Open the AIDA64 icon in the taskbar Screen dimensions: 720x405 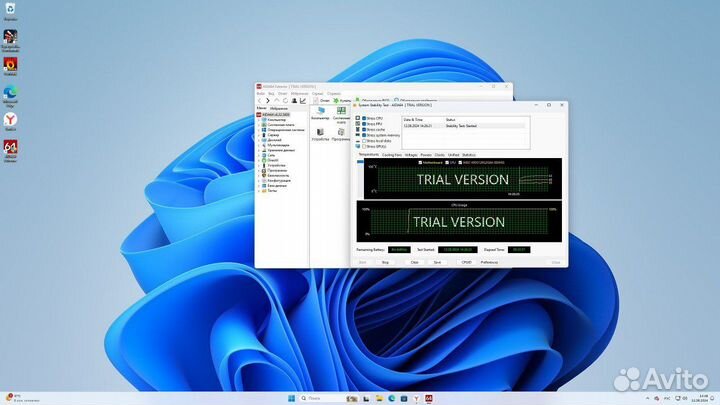pos(430,397)
